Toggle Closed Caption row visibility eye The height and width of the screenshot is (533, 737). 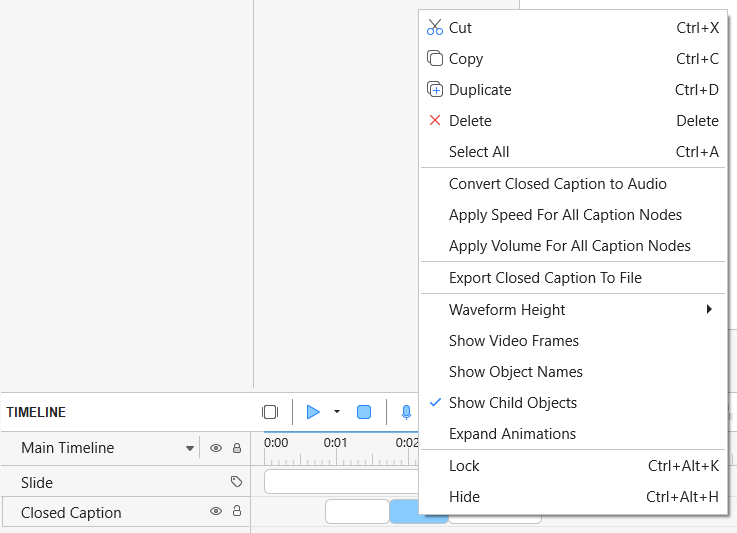tap(216, 511)
